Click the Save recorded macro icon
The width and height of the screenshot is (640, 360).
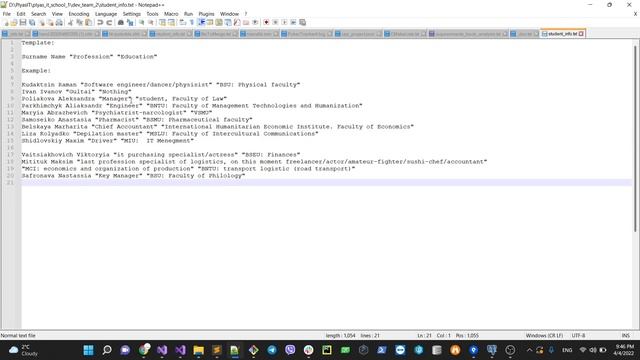click(302, 22)
